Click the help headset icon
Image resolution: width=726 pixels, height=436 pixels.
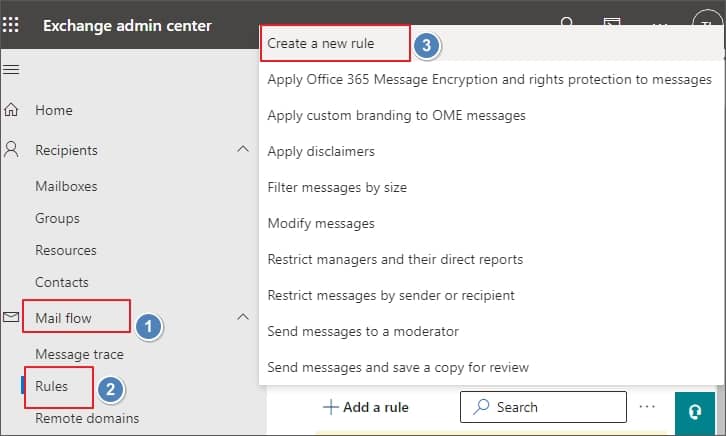point(695,412)
